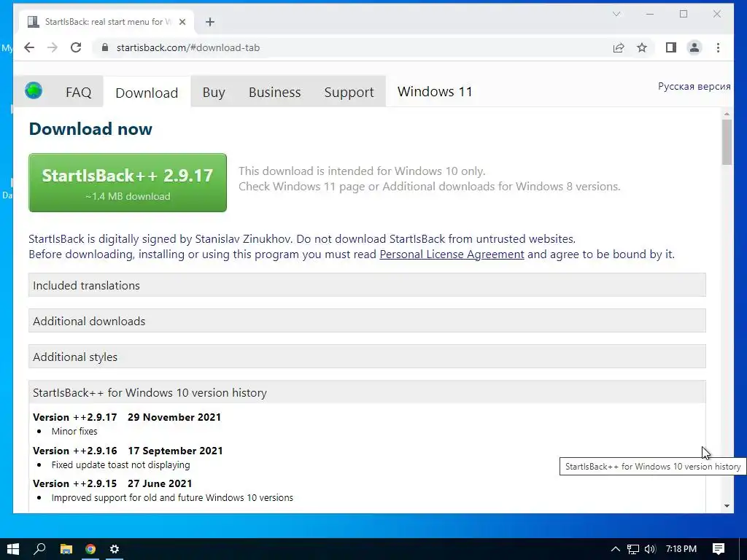This screenshot has height=560, width=747.
Task: Click the scrollbar down arrow
Action: [727, 506]
